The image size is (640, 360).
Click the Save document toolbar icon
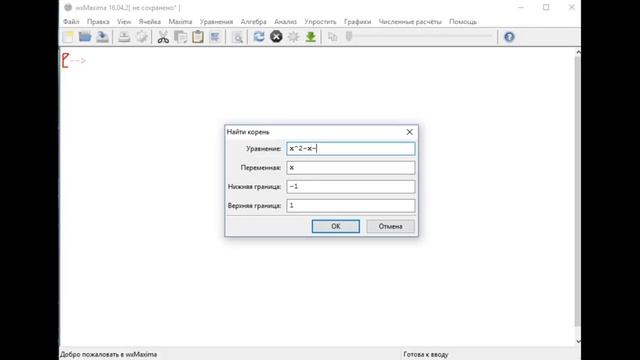pyautogui.click(x=102, y=37)
